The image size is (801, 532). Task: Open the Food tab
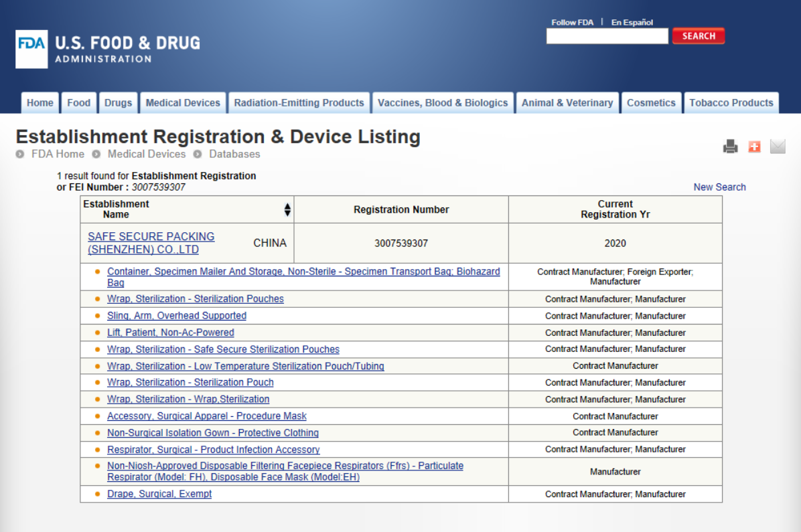tap(78, 102)
